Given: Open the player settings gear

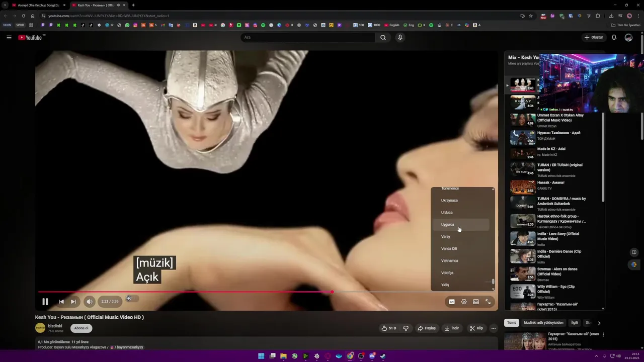Looking at the screenshot, I should click(464, 302).
